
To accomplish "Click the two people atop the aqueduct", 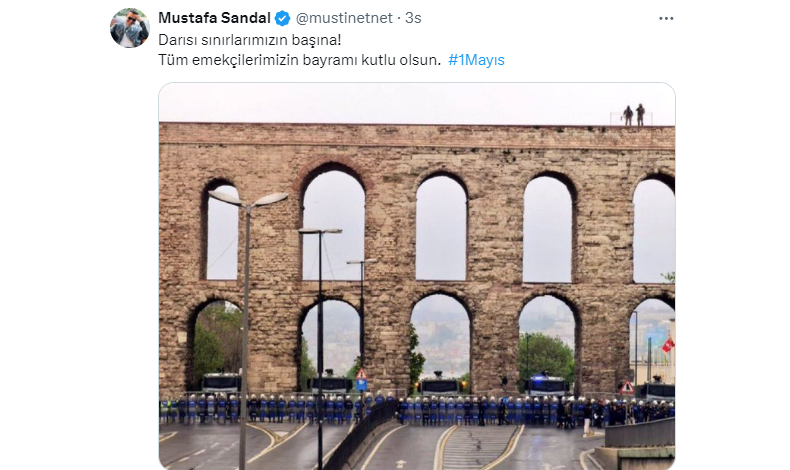I will click(634, 115).
